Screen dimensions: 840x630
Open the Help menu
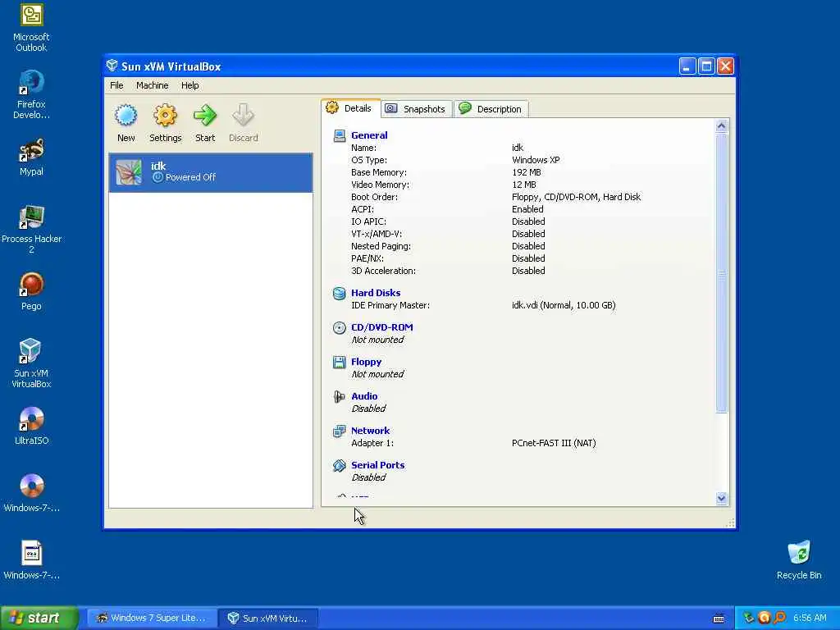click(x=189, y=85)
